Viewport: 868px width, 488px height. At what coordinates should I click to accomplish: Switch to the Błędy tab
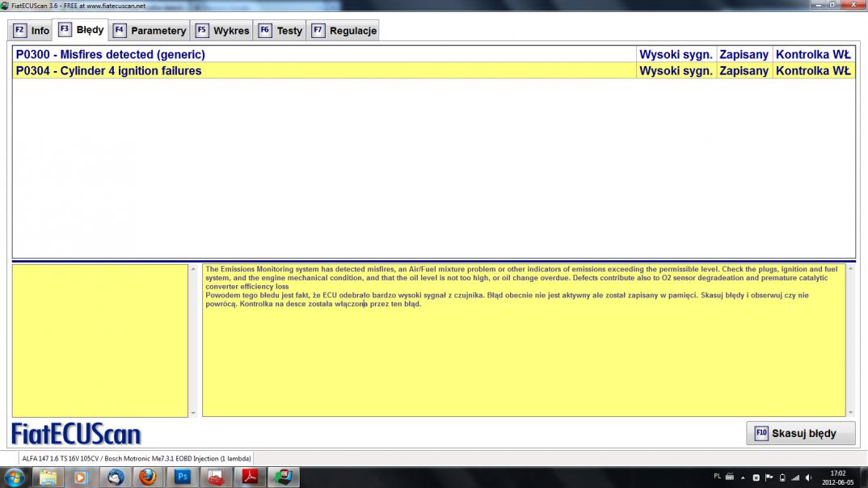pos(81,29)
